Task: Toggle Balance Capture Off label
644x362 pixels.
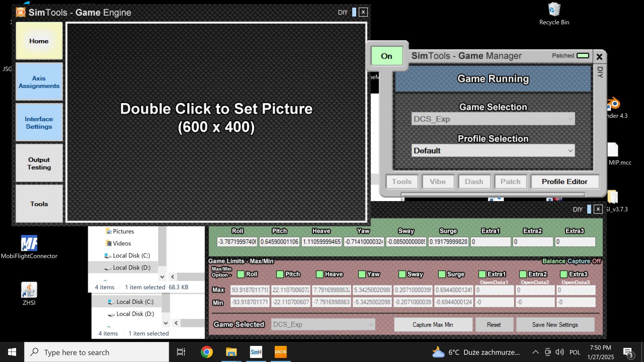Action: (x=572, y=261)
